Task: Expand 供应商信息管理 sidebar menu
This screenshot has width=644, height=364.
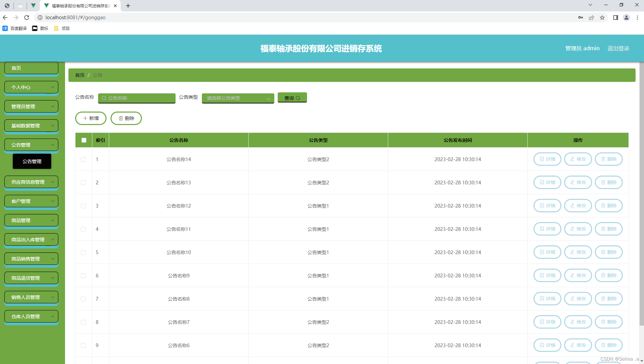Action: click(31, 182)
